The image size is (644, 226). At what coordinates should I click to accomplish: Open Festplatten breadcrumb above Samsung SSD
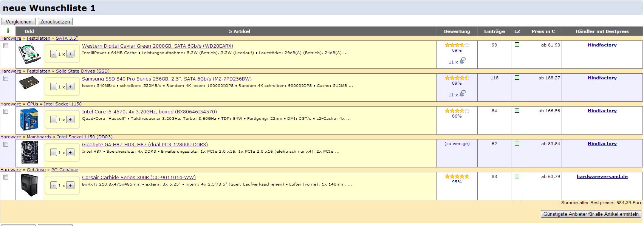pos(39,71)
